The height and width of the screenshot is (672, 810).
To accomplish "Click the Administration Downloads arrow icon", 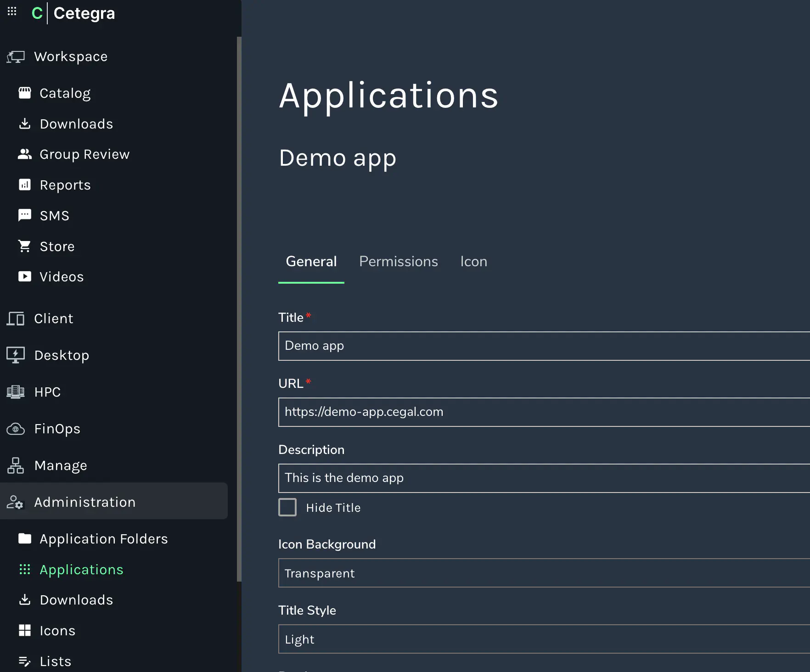I will click(25, 599).
